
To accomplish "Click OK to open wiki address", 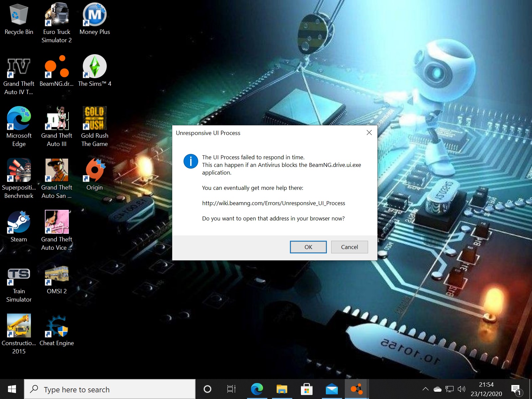I will [308, 247].
